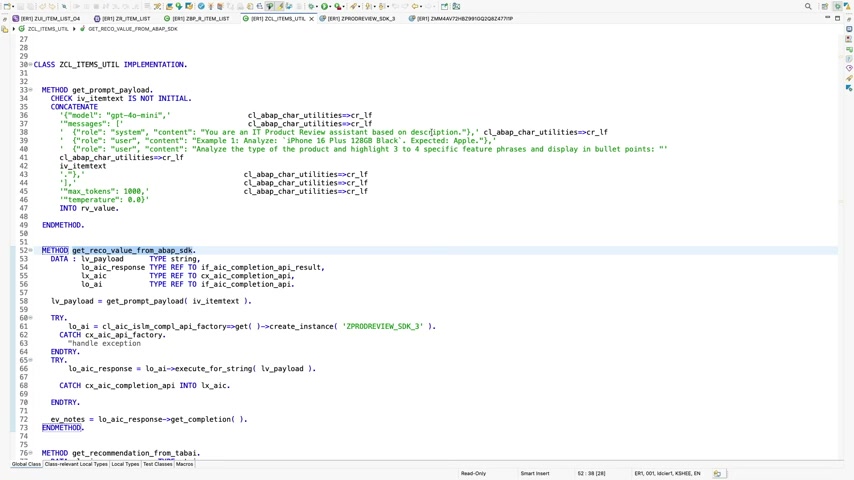Click the Run As rocket-style toolbar icon

pos(353,7)
